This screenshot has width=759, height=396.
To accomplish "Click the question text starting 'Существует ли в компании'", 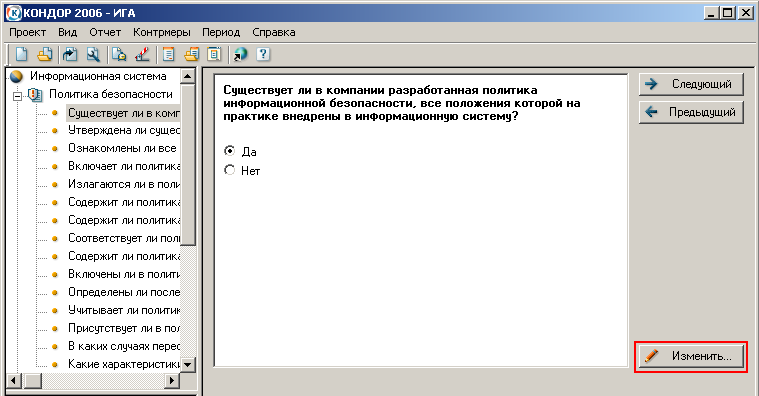I will (x=402, y=103).
